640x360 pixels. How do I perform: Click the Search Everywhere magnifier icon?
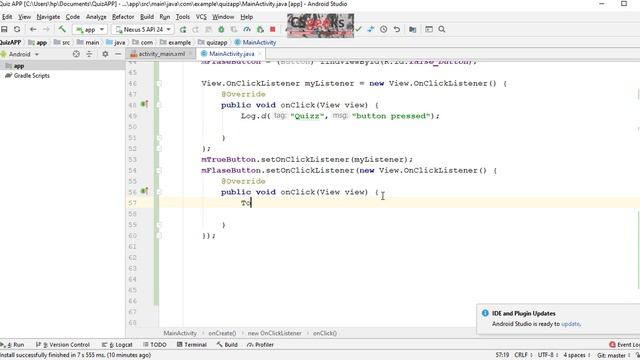[442, 29]
